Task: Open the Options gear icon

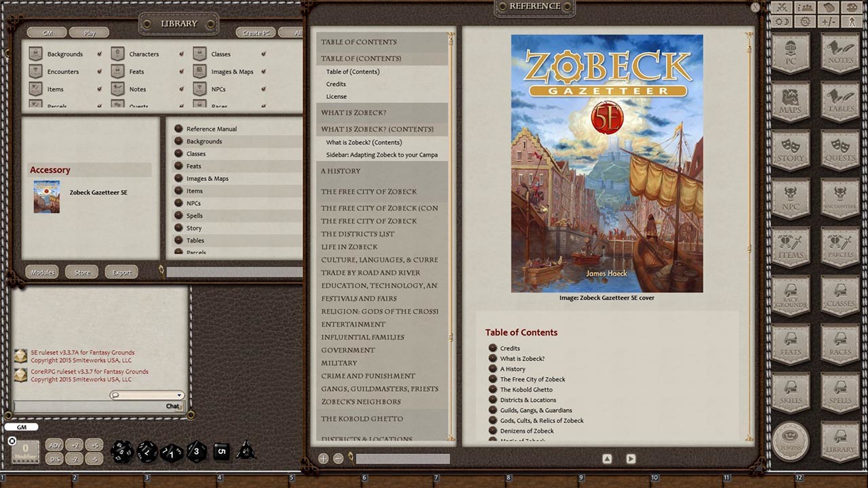Action: pos(805,21)
